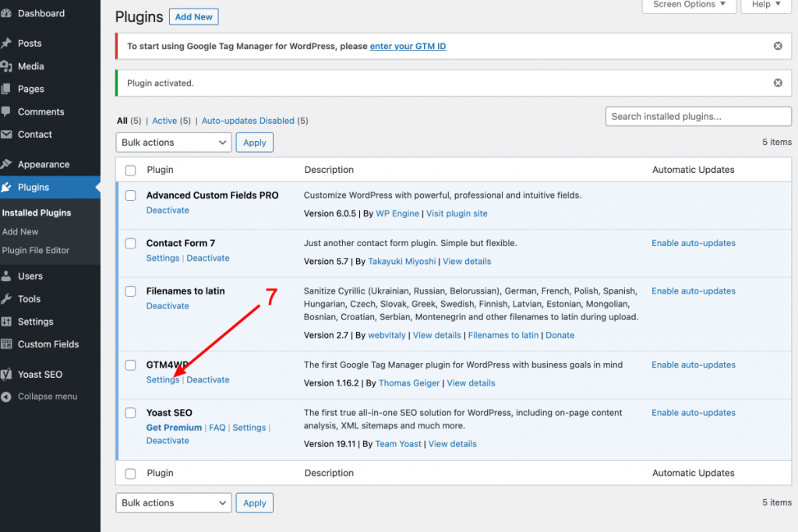The height and width of the screenshot is (532, 798).
Task: Click the Donate link for Filenames to latin
Action: pos(560,335)
